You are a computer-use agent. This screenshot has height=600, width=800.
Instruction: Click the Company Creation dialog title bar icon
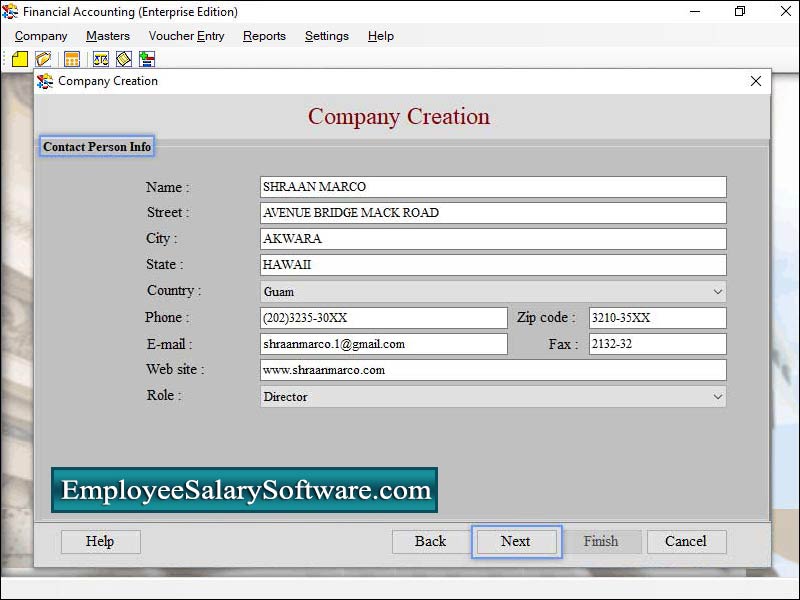[46, 81]
